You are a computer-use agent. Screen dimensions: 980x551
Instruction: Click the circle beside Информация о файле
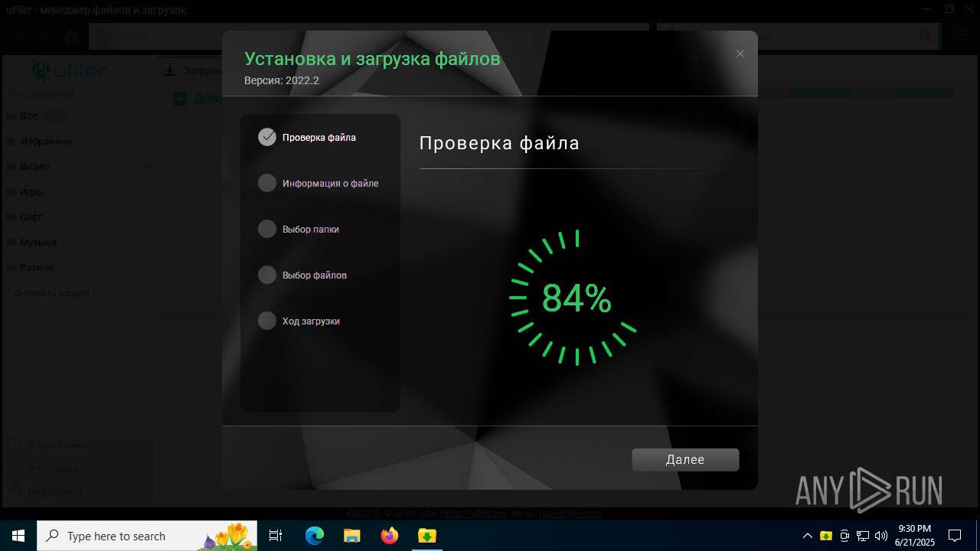tap(267, 183)
